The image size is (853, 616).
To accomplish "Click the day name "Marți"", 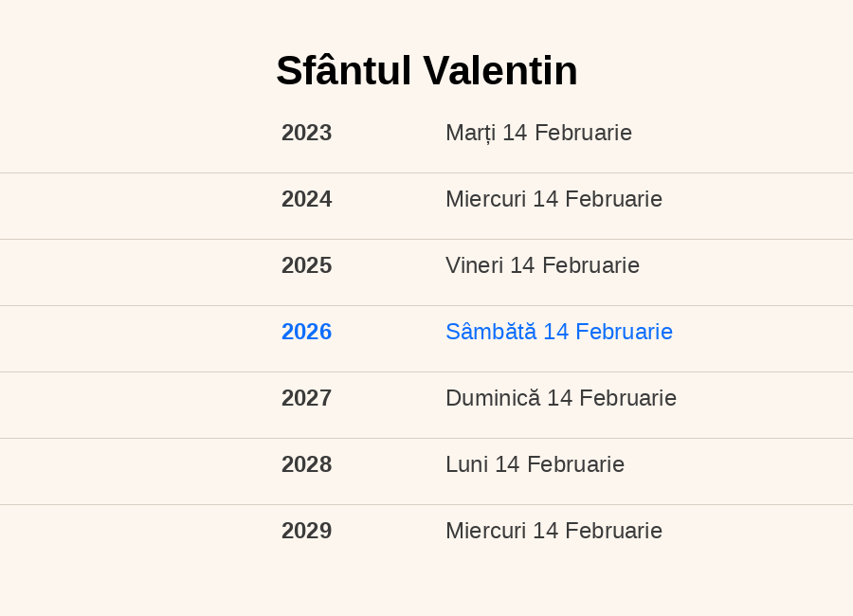I will click(x=470, y=133).
